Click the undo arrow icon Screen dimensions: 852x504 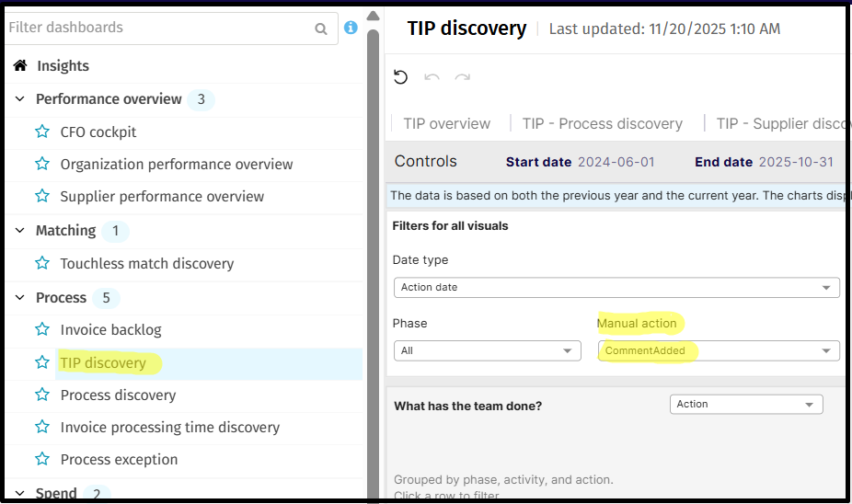tap(432, 77)
